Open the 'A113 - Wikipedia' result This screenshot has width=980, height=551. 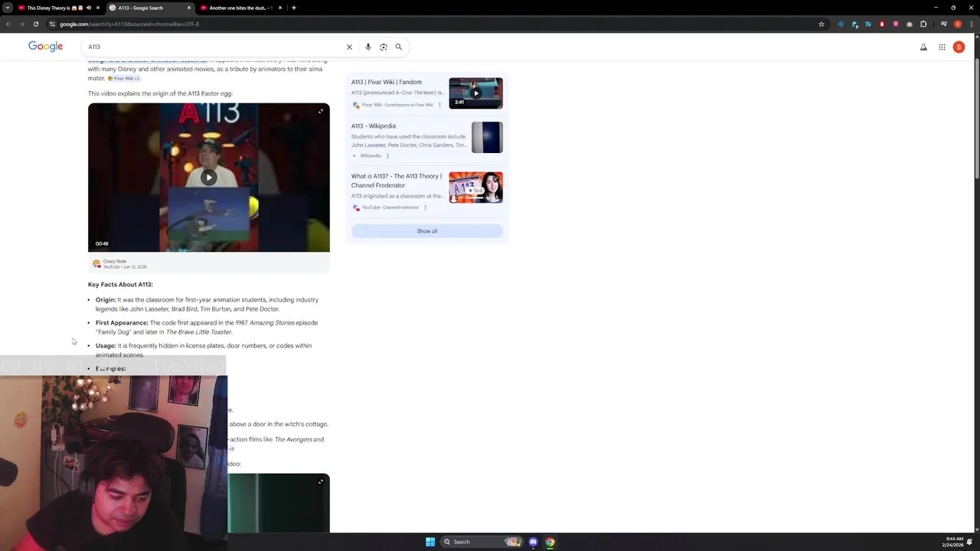(x=374, y=126)
